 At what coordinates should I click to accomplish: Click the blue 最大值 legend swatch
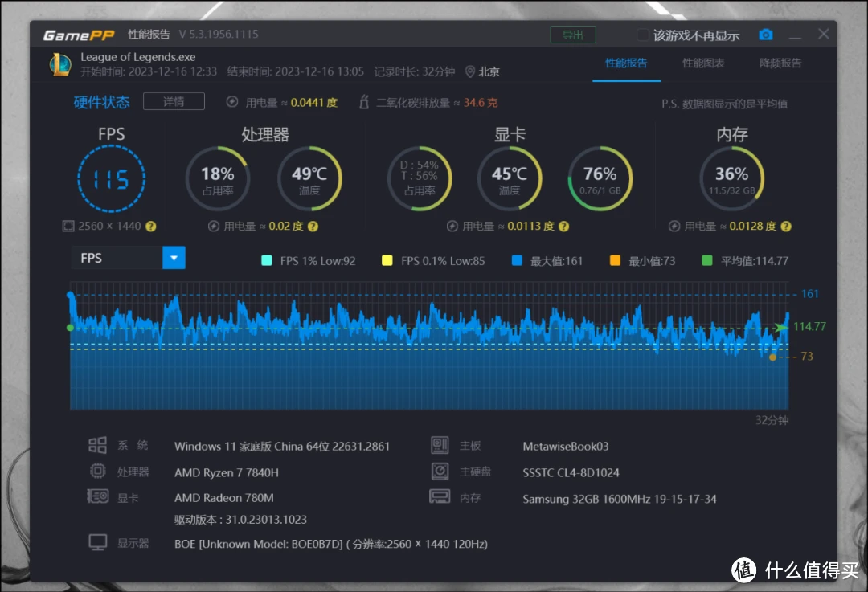[517, 260]
